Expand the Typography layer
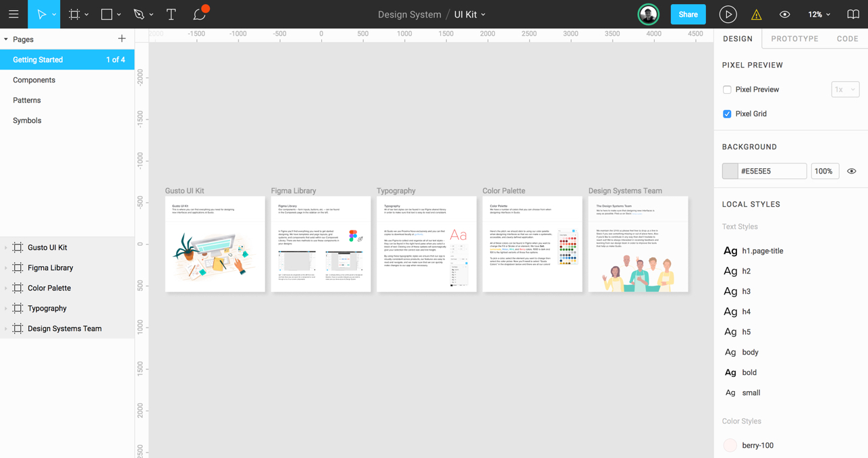The height and width of the screenshot is (458, 868). point(6,308)
